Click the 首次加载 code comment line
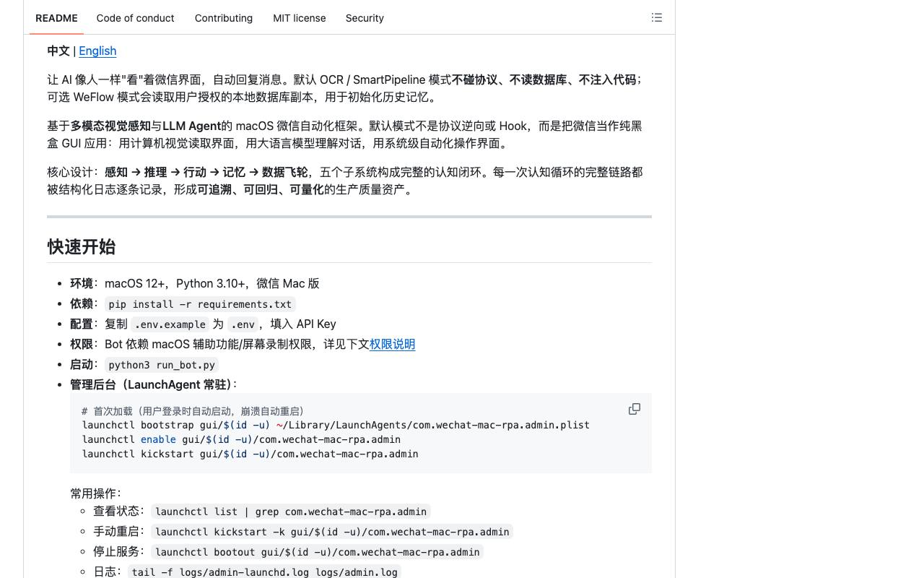The image size is (924, 578). [193, 410]
